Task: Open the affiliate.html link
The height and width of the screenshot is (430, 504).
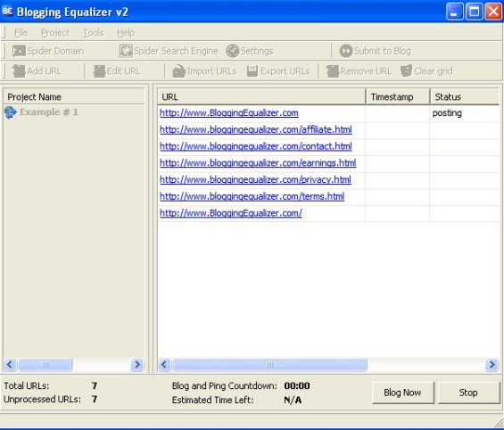Action: pos(256,129)
